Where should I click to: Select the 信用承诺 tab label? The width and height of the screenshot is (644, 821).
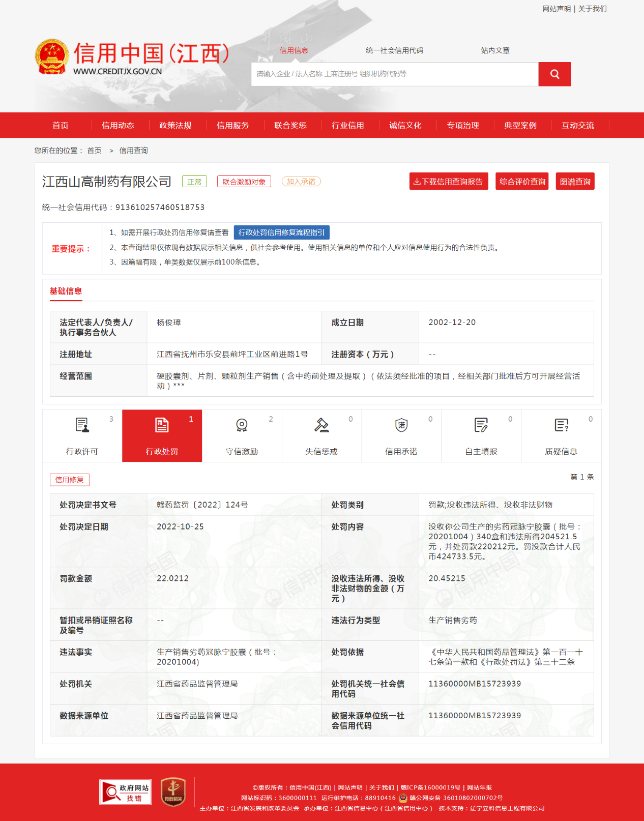(x=401, y=451)
